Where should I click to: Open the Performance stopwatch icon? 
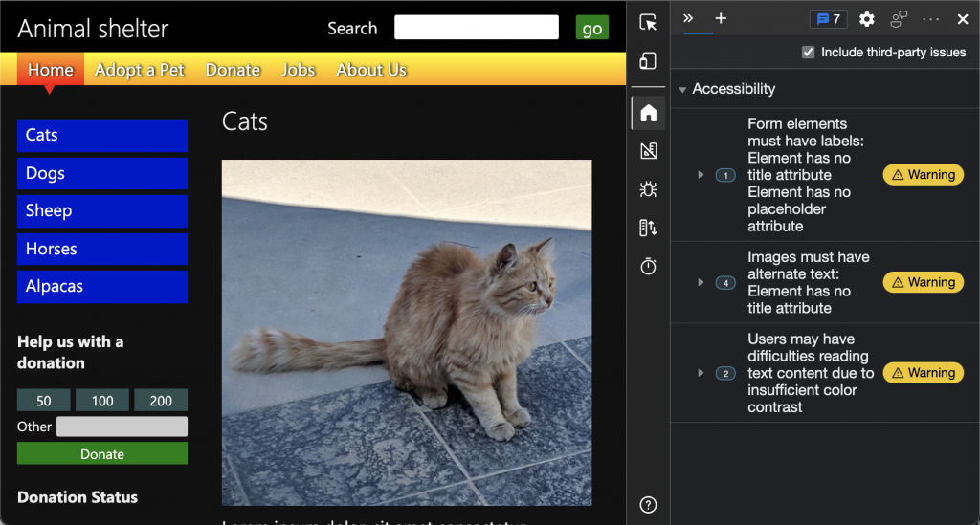pyautogui.click(x=648, y=267)
